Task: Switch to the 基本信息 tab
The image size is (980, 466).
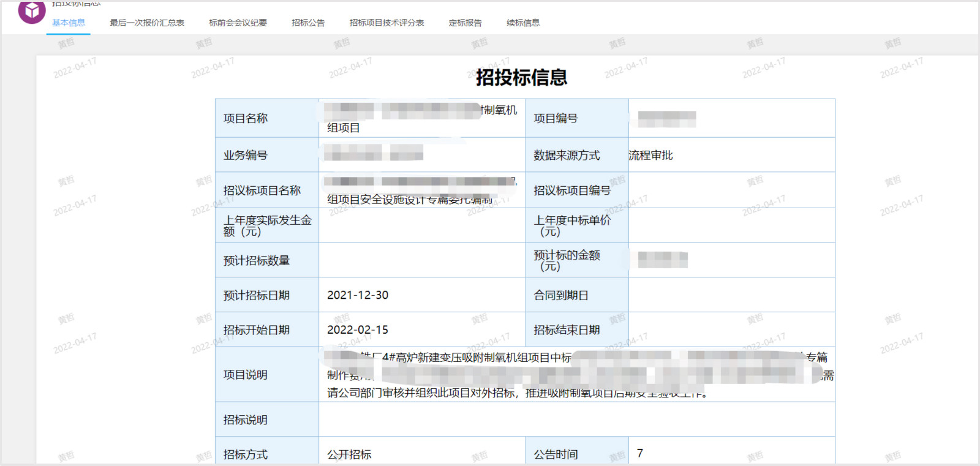Action: click(69, 23)
